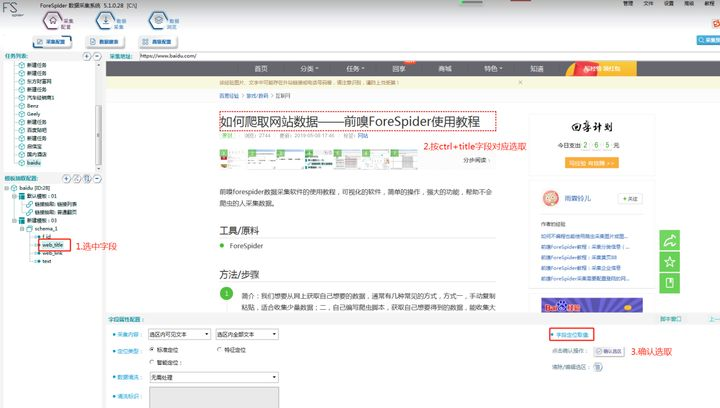Viewport: 720px width, 408px height.
Task: Click the green share icon on page
Action: point(669,240)
